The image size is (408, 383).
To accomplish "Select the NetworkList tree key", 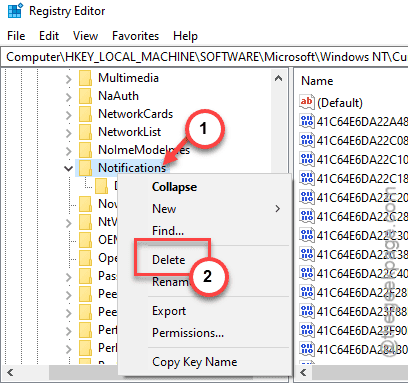I will pyautogui.click(x=129, y=132).
